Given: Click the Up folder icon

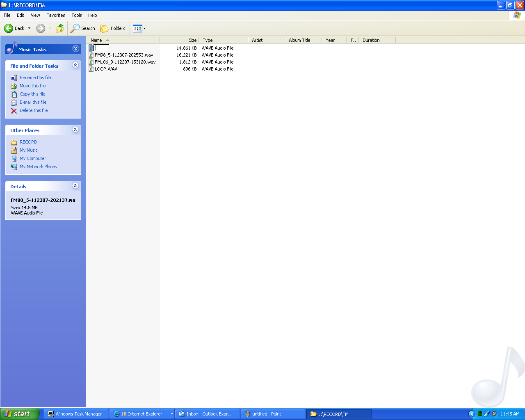Looking at the screenshot, I should coord(60,28).
